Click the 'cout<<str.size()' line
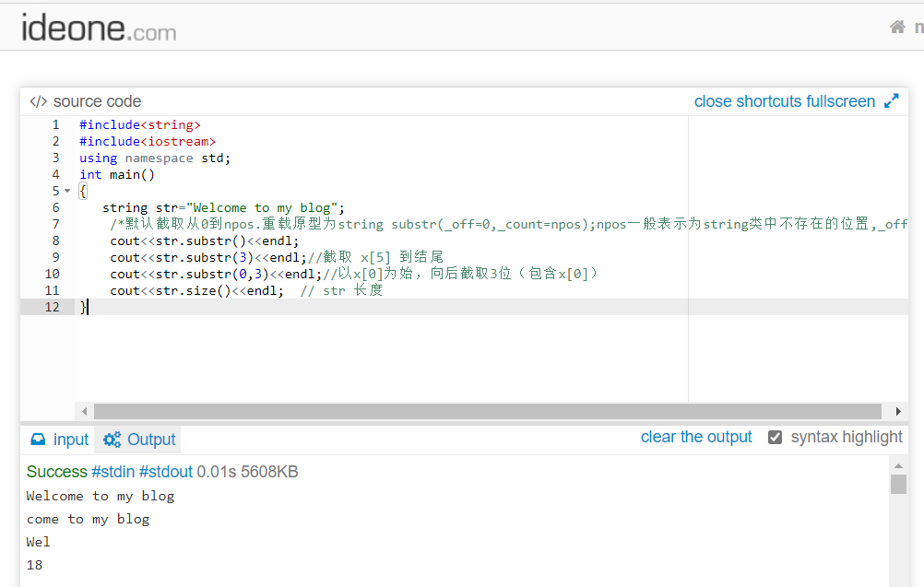Image resolution: width=924 pixels, height=587 pixels. click(246, 290)
